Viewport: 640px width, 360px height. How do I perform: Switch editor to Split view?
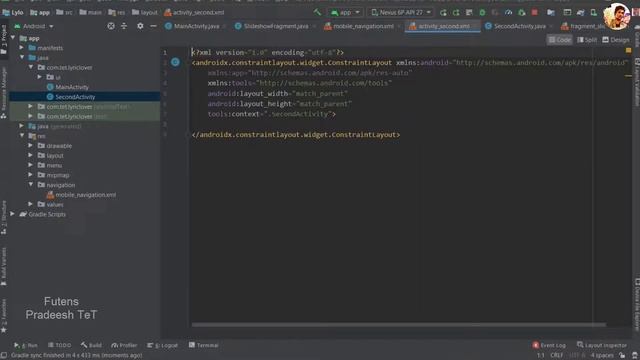(587, 40)
